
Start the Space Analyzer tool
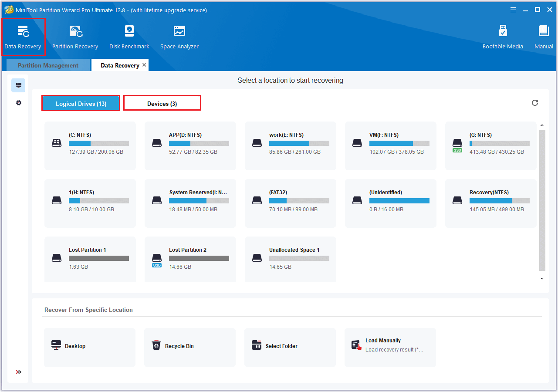click(x=179, y=37)
